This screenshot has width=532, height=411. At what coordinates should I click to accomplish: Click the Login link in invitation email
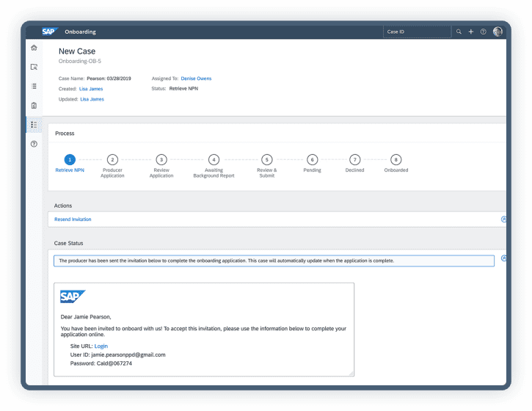(101, 346)
